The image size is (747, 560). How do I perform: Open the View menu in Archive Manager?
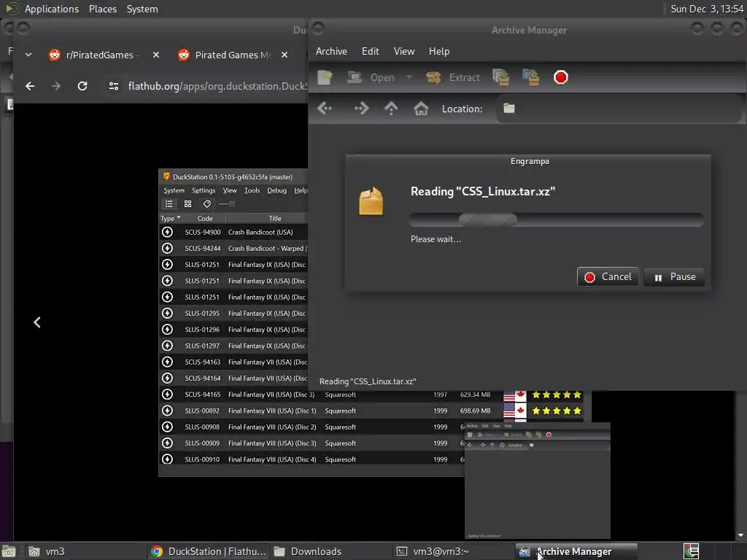[x=404, y=51]
